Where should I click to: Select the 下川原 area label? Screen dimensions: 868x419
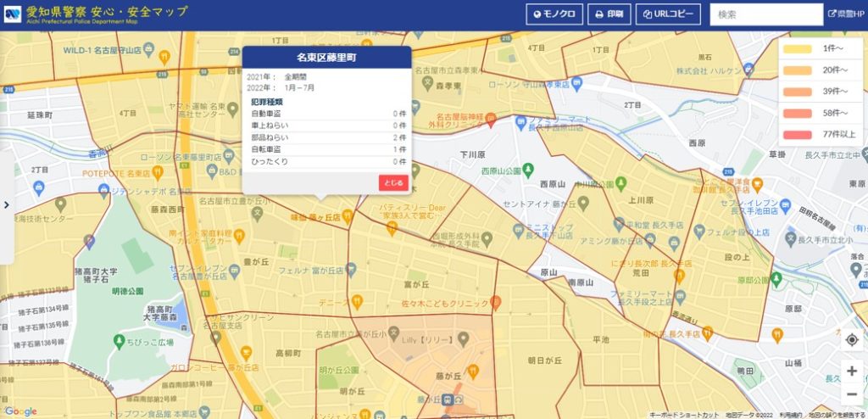click(x=472, y=154)
